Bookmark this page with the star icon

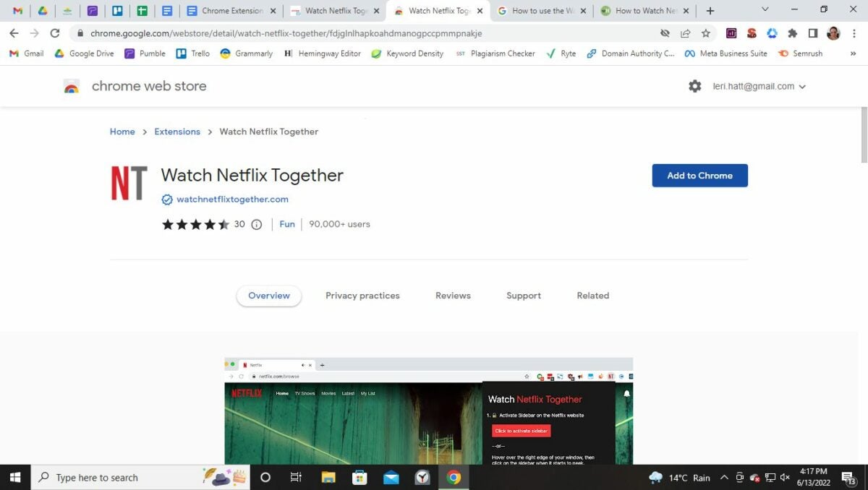705,33
